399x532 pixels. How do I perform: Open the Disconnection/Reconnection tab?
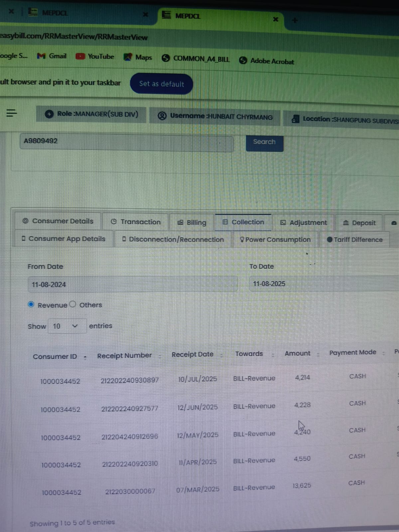tap(173, 239)
